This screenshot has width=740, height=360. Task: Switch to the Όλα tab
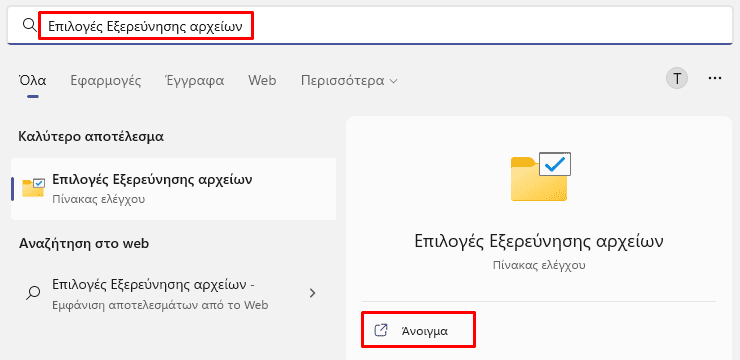point(33,80)
